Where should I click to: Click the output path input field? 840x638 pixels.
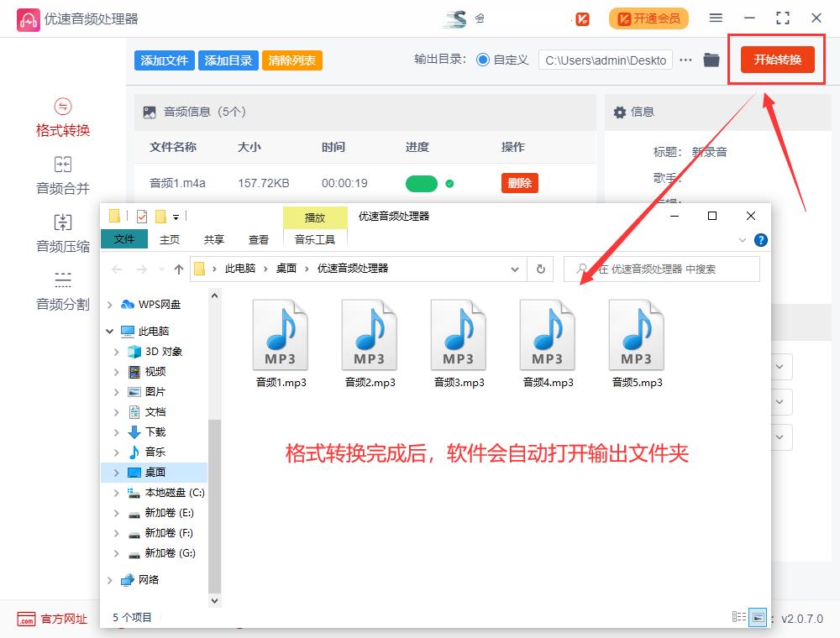tap(606, 60)
